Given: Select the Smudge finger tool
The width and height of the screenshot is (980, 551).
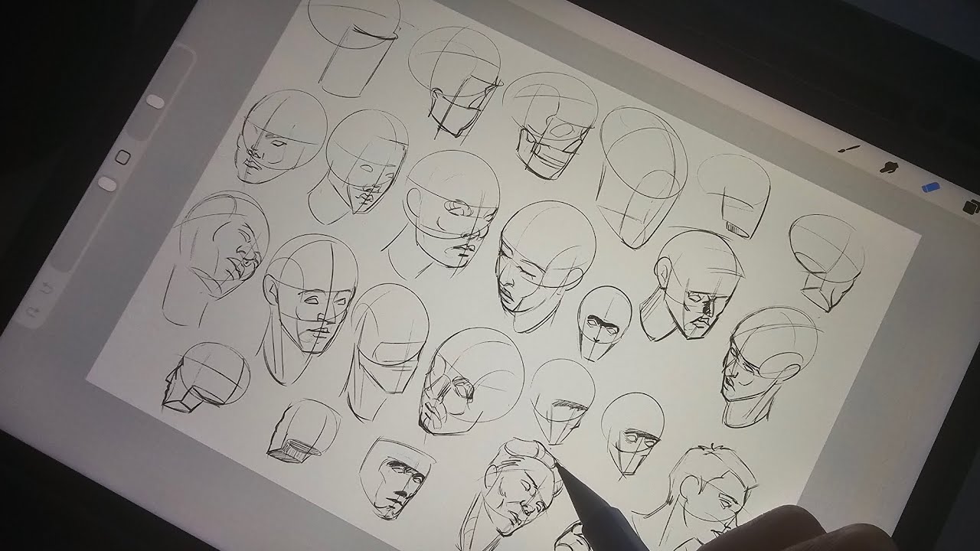Looking at the screenshot, I should click(889, 167).
